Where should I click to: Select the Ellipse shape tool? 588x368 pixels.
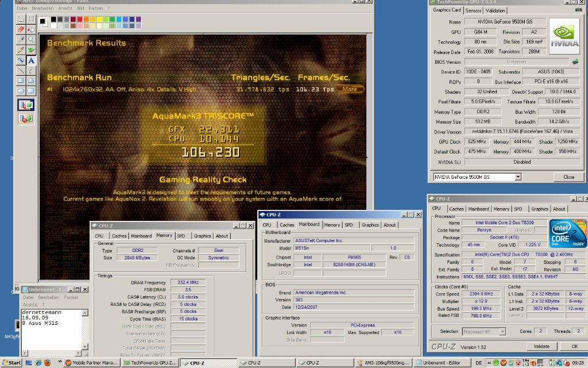pos(21,90)
